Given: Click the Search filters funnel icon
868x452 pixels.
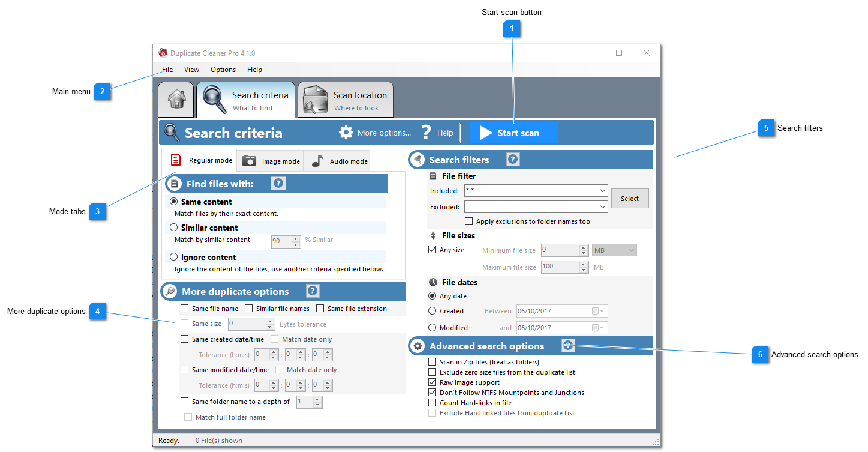Looking at the screenshot, I should 417,160.
